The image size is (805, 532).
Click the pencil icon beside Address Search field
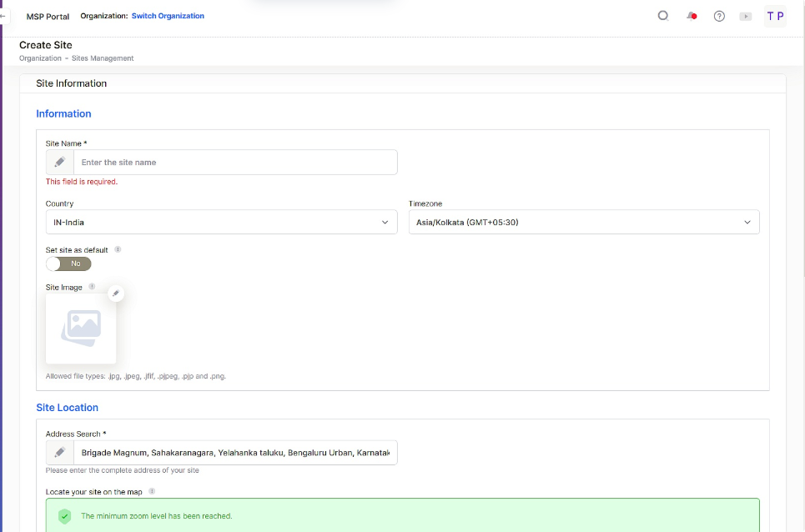pyautogui.click(x=58, y=452)
